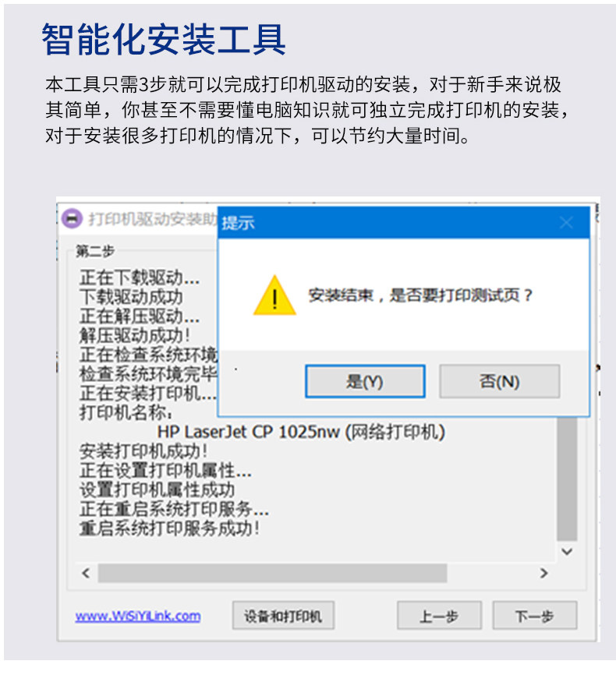Viewport: 616px width, 675px height.
Task: Click the 打印机驱动安装助手 window title
Action: pos(153,219)
